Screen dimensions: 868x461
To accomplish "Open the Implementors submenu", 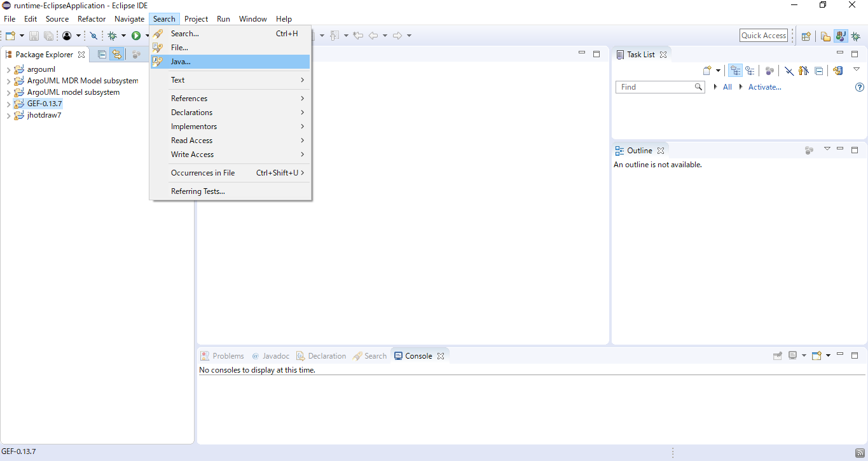I will tap(230, 127).
